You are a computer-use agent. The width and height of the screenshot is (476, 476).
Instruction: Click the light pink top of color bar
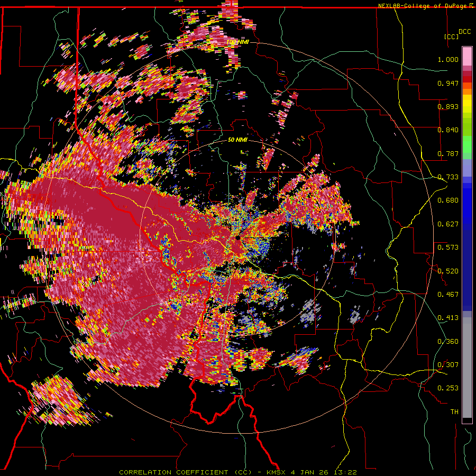pos(467,56)
